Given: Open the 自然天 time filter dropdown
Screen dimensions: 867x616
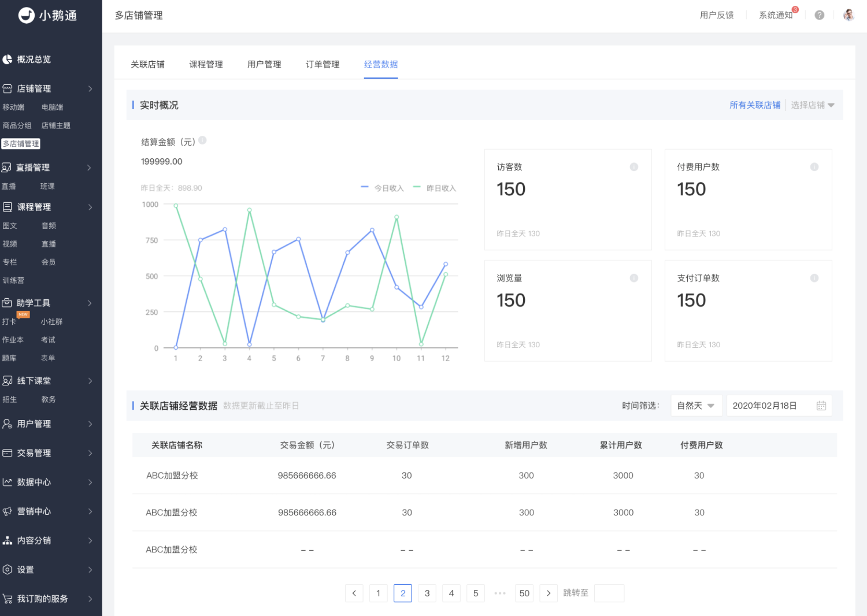Looking at the screenshot, I should (696, 406).
